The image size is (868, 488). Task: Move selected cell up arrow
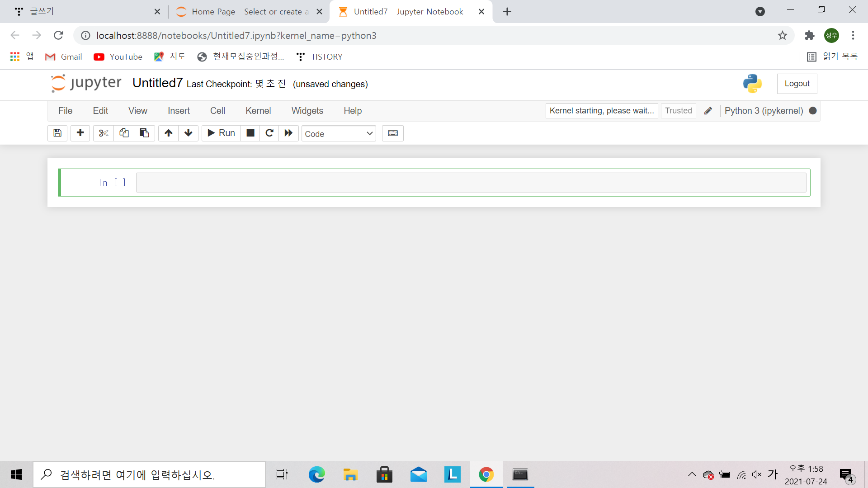pyautogui.click(x=168, y=133)
